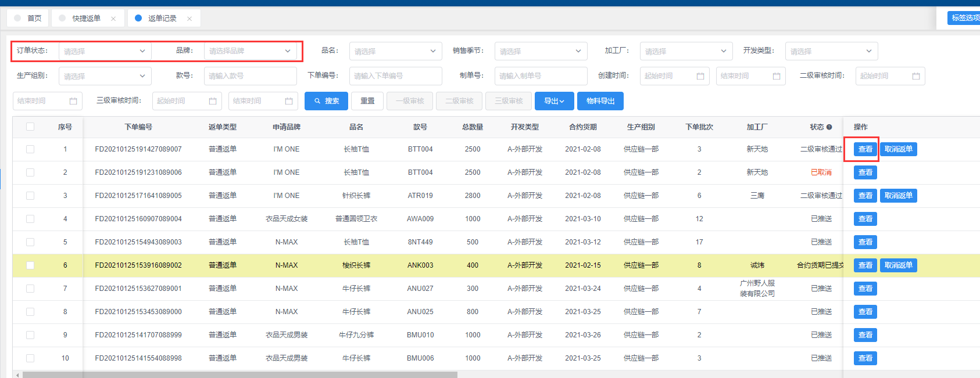Switch to the 快捷返单 tab

(86, 19)
